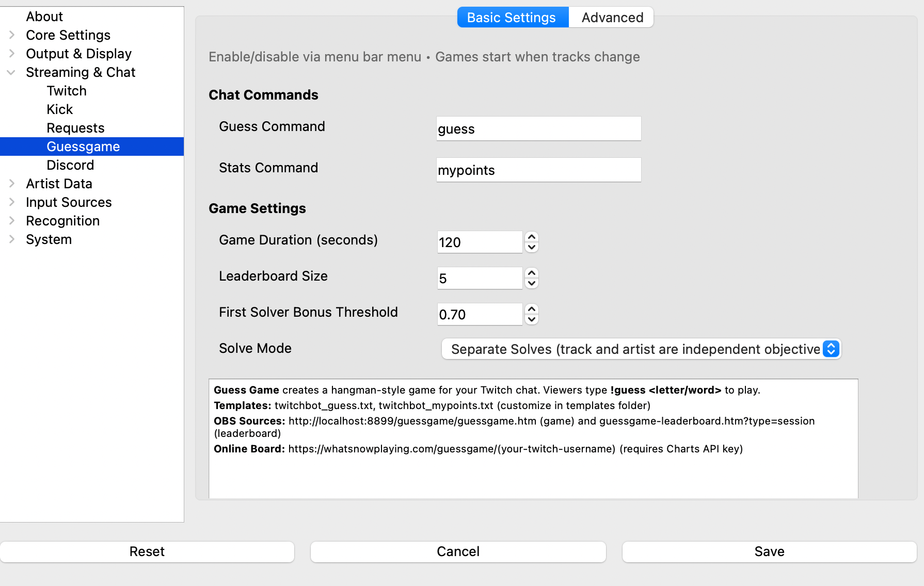
Task: Decrease Game Duration with the down arrow
Action: 531,248
